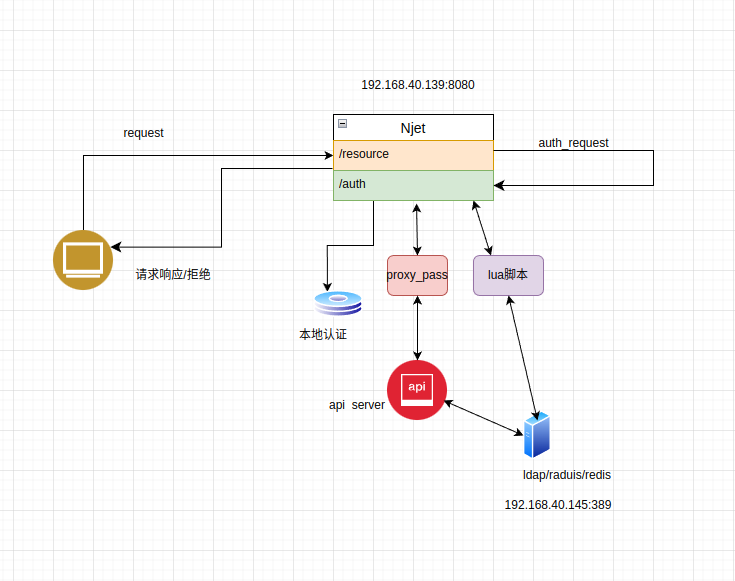Image resolution: width=735 pixels, height=581 pixels.
Task: Select the api server text label
Action: 357,405
